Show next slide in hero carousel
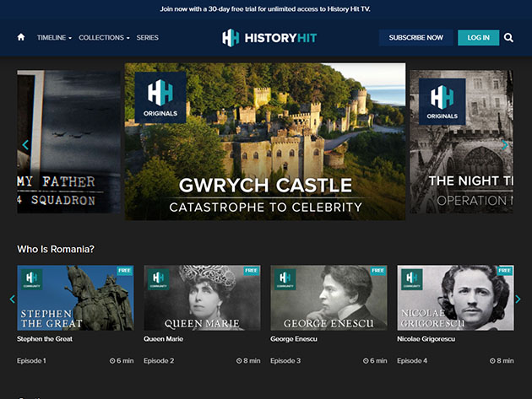Viewport: 532px width, 399px height. pos(504,145)
